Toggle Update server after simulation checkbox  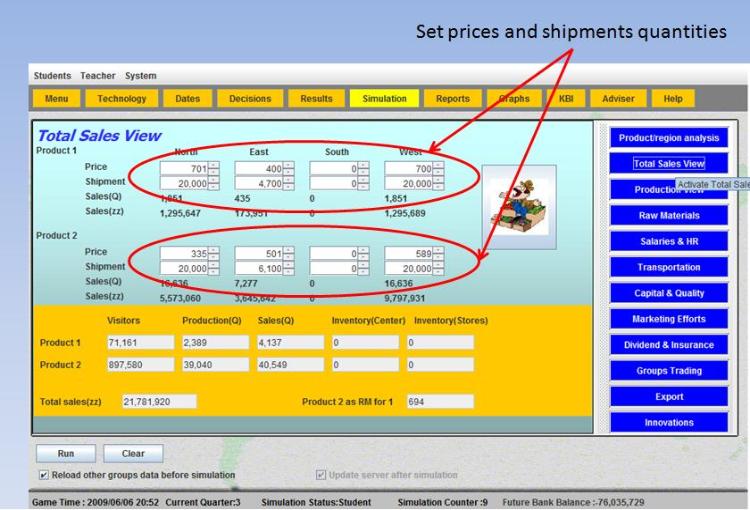click(x=321, y=475)
